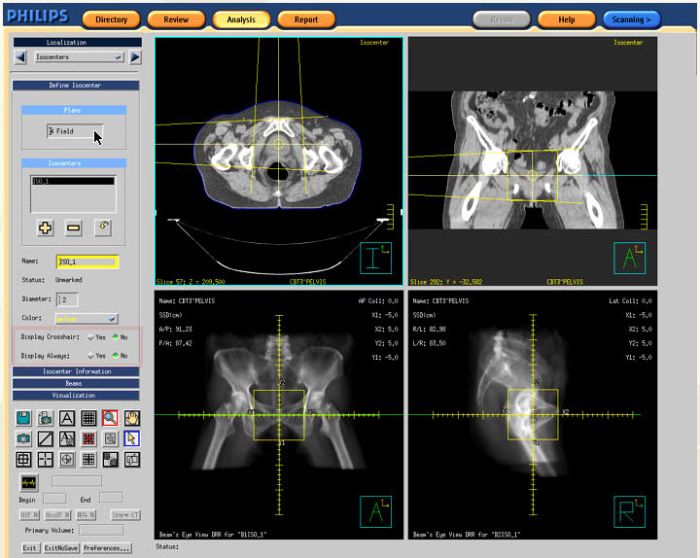Select the hand pan tool

(x=132, y=418)
